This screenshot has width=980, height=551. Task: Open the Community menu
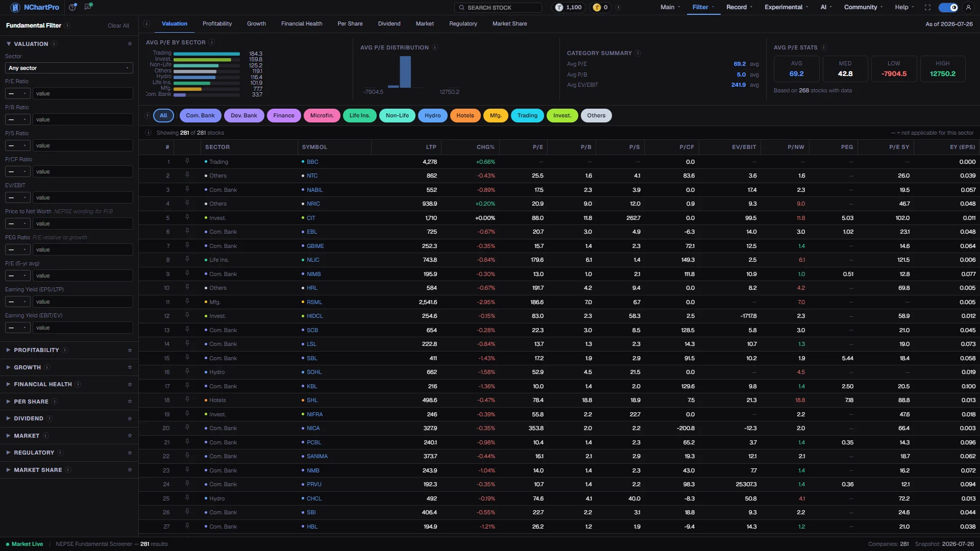click(863, 7)
